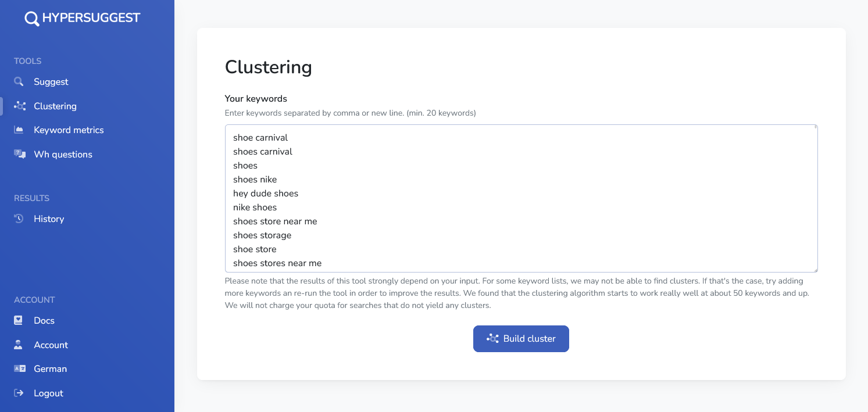
Task: Click the keywords textarea resize handle
Action: (x=815, y=269)
